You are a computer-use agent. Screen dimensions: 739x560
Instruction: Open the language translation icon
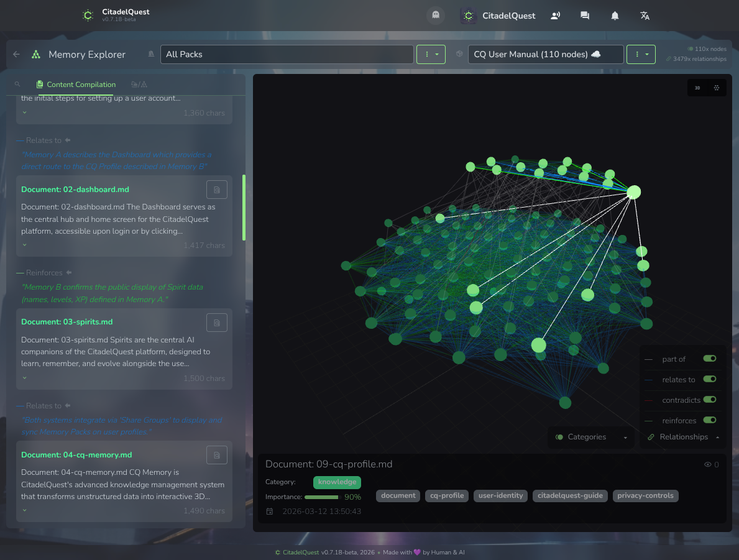pyautogui.click(x=645, y=16)
